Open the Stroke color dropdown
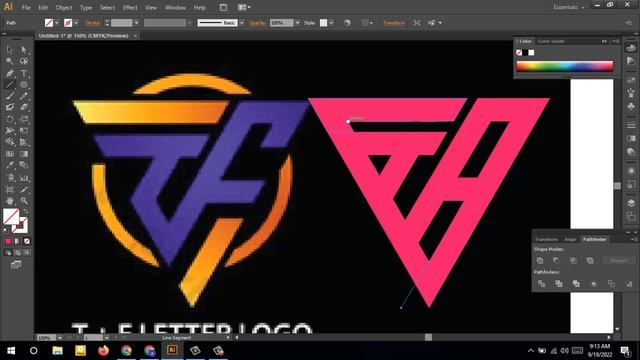640x360 pixels. 76,23
